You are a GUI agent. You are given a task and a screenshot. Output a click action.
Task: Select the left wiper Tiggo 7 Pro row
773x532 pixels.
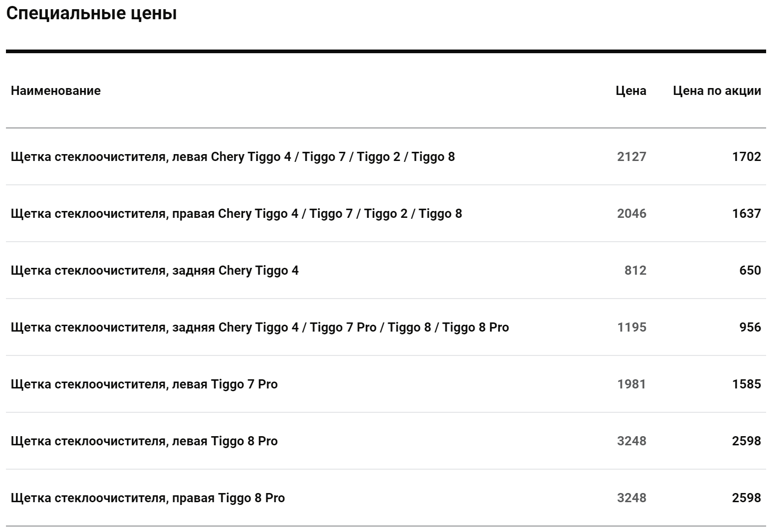[x=386, y=384]
